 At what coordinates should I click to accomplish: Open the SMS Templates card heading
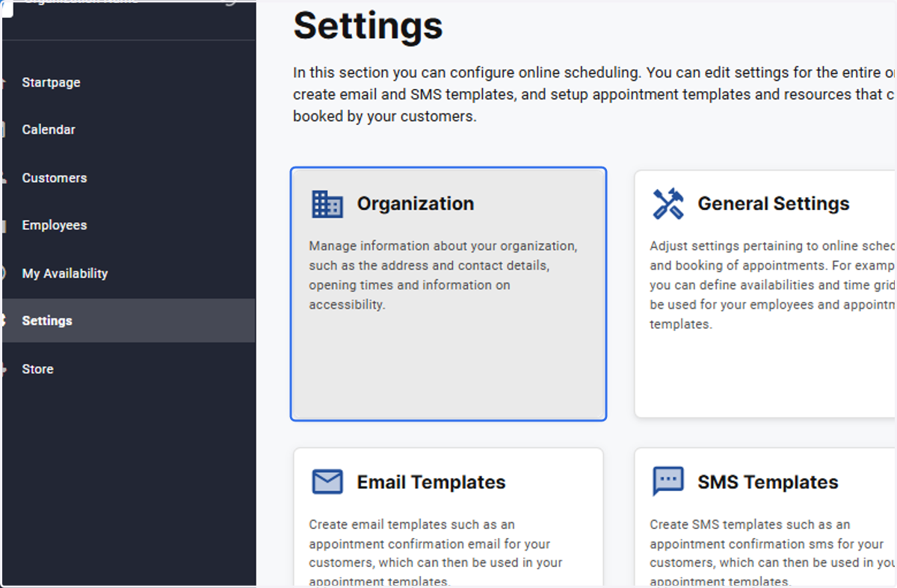pyautogui.click(x=768, y=483)
